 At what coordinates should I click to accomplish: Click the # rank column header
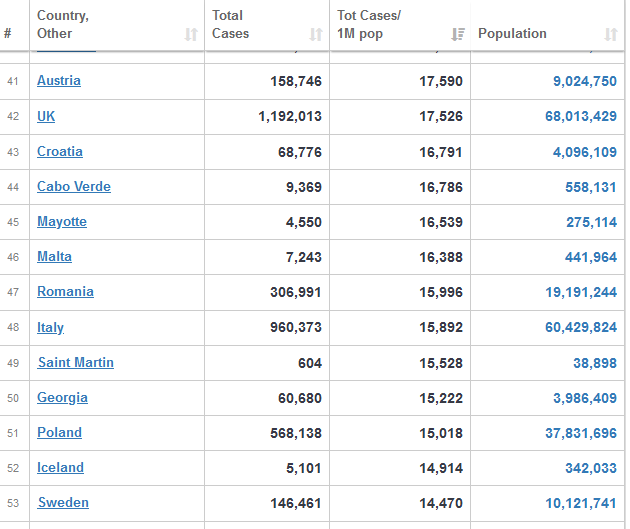tap(8, 34)
